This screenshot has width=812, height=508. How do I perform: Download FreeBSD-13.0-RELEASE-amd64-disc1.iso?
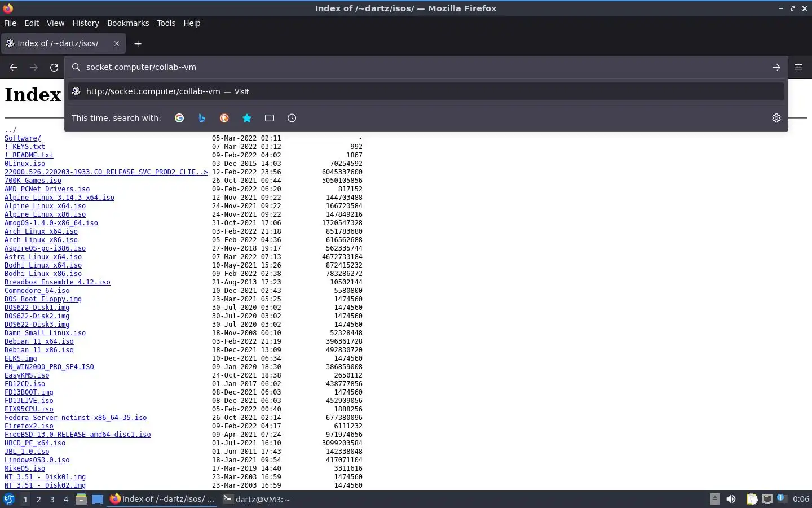pyautogui.click(x=78, y=435)
